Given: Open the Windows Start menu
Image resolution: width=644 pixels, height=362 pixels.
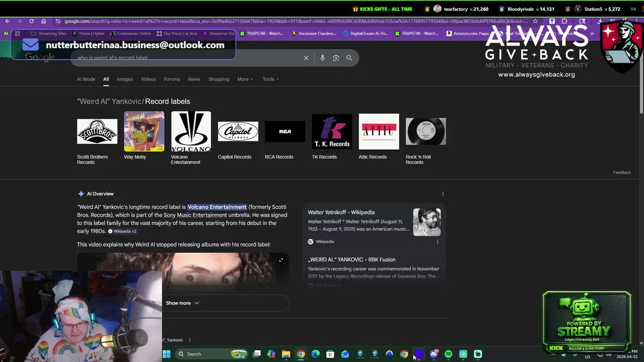Looking at the screenshot, I should [167, 354].
